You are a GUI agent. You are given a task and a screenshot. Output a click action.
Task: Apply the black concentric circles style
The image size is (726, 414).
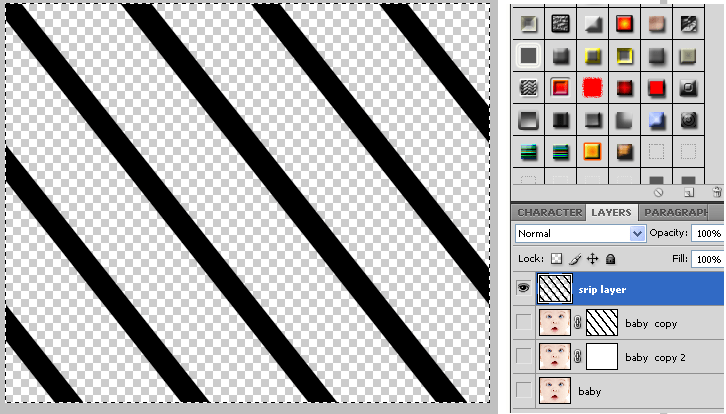688,120
